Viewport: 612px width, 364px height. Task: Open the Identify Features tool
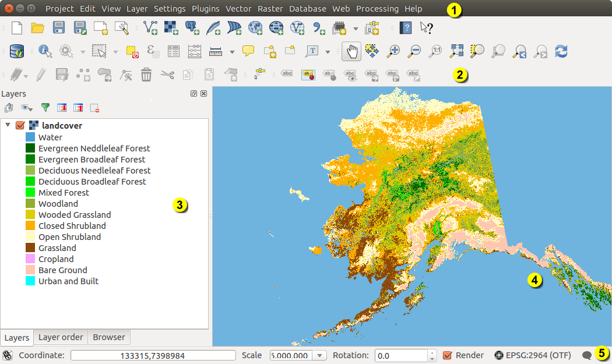pos(45,51)
